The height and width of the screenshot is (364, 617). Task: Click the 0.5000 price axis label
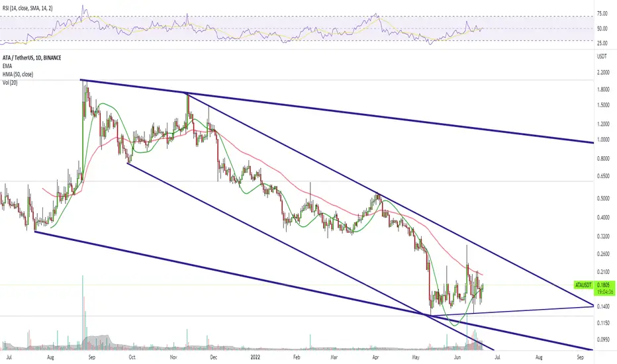pos(603,199)
